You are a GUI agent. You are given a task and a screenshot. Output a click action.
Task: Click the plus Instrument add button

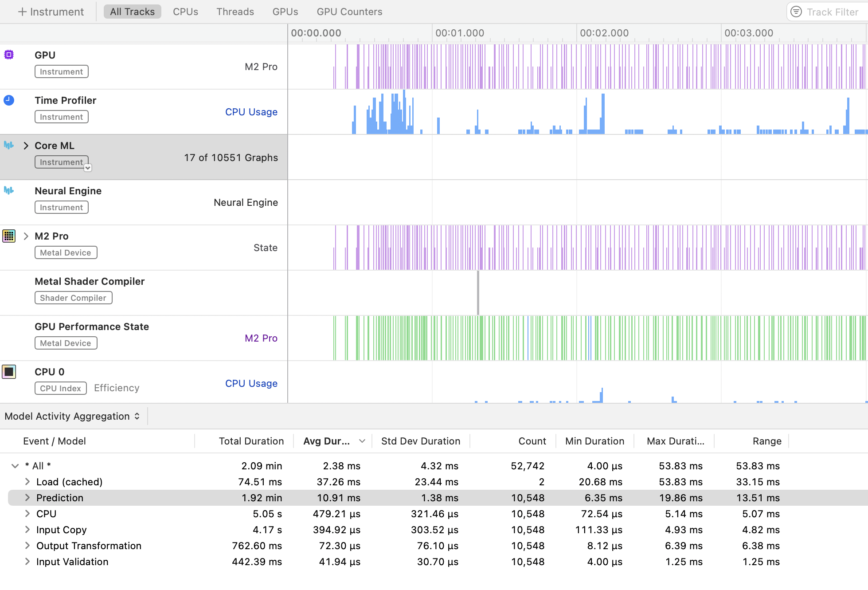tap(51, 12)
